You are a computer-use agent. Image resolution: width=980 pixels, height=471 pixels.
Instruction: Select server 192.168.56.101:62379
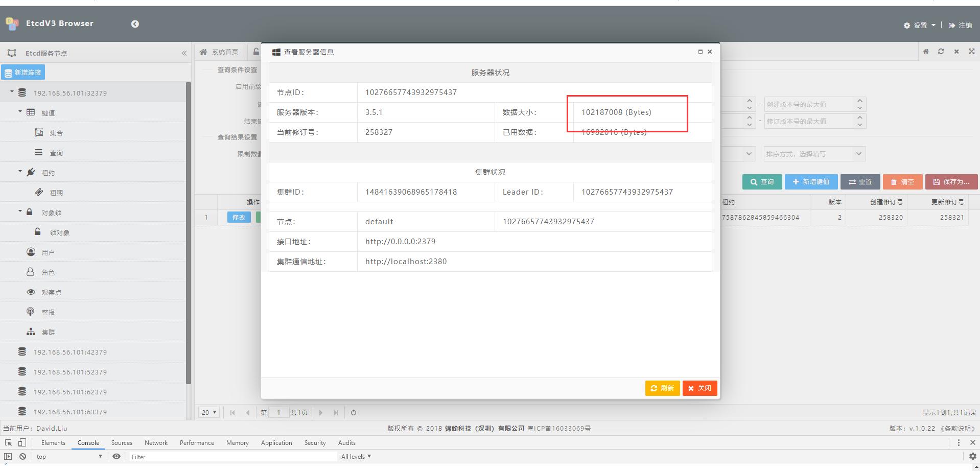pos(71,392)
